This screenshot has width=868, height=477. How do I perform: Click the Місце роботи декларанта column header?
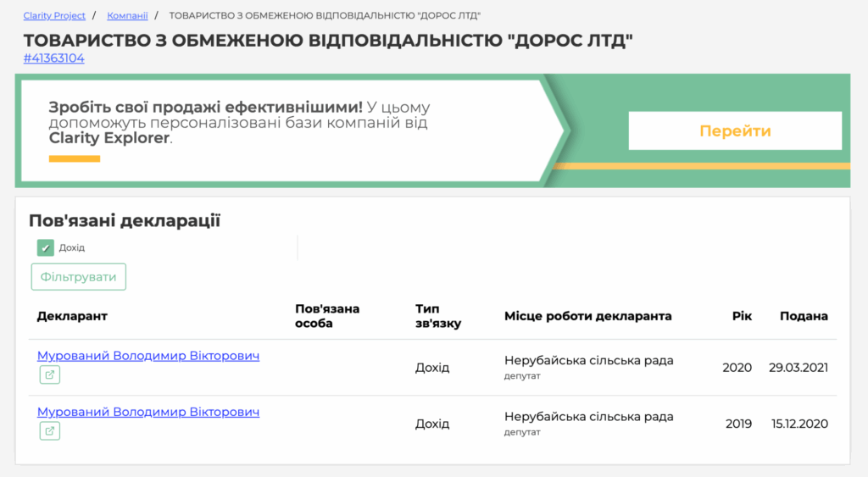click(587, 316)
